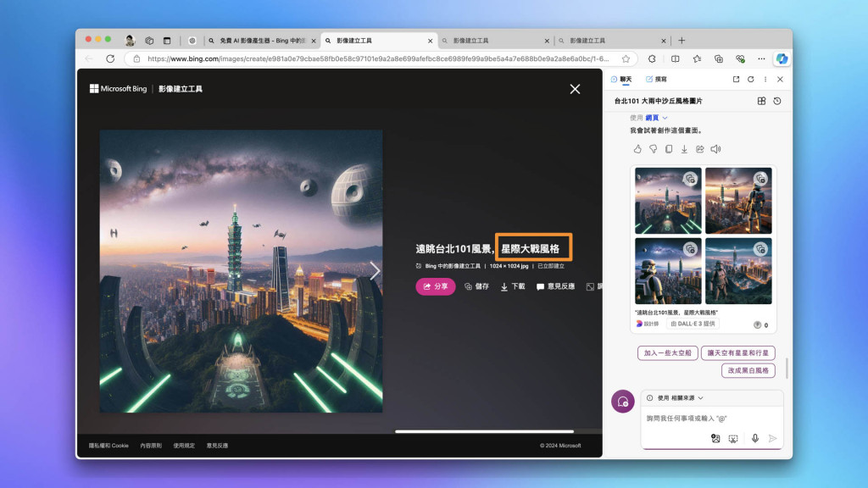This screenshot has height=488, width=868.
Task: Add a screenshot to chat input
Action: tap(733, 438)
